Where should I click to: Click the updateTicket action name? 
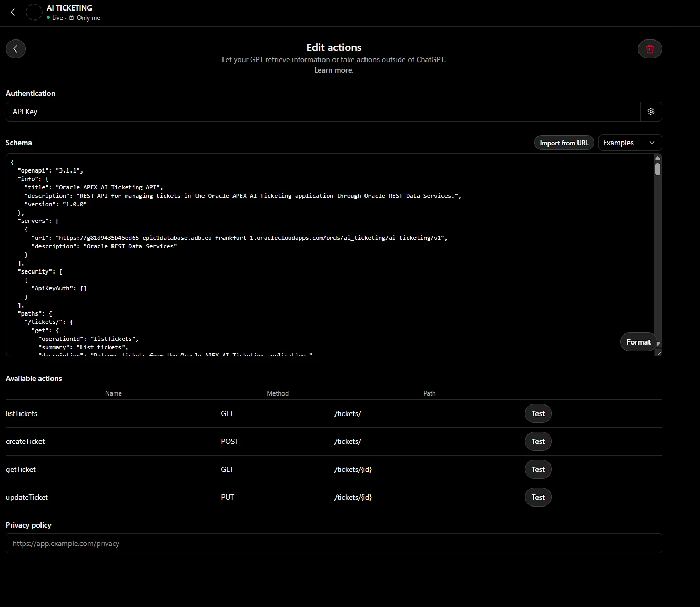click(27, 497)
